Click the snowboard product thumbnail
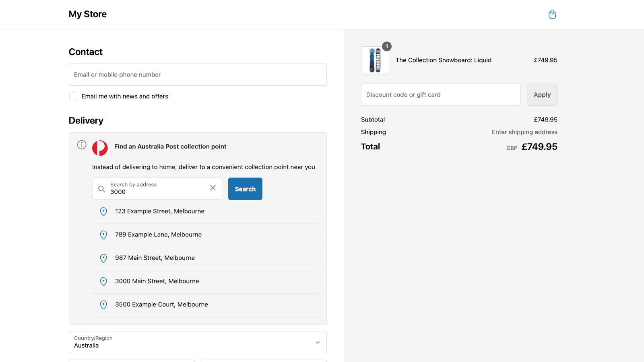This screenshot has height=362, width=644. (x=375, y=60)
